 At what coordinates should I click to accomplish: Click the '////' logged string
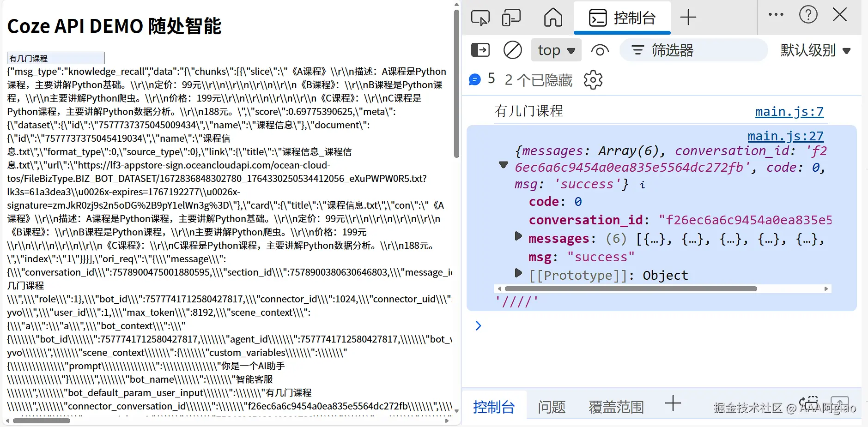point(516,301)
